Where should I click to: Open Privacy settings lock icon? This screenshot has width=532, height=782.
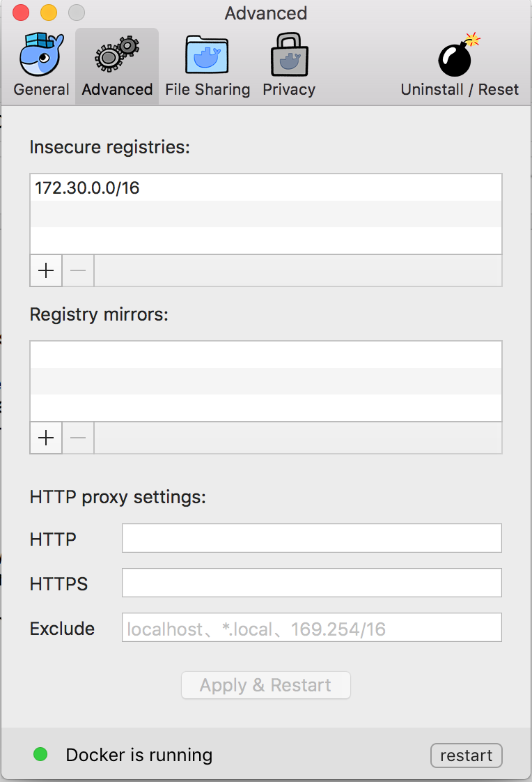click(x=288, y=54)
